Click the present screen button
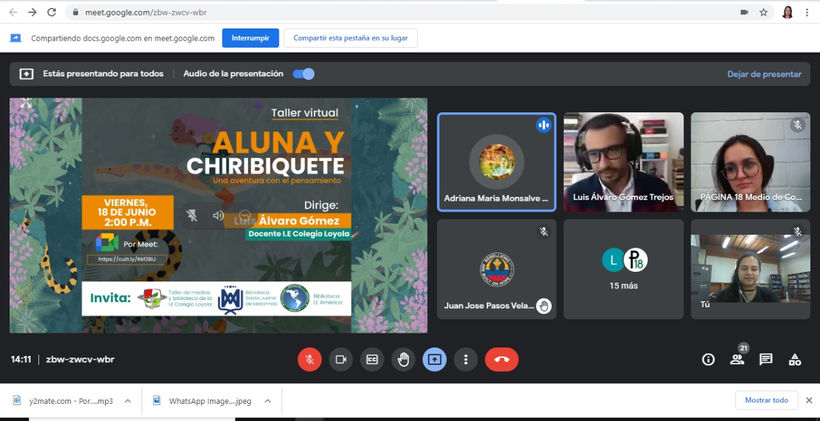 pos(435,359)
